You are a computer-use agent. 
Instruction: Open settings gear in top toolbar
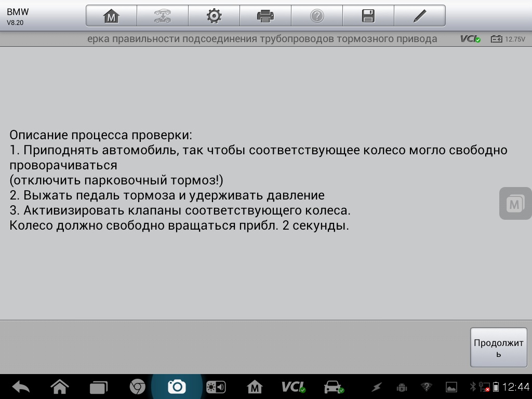pyautogui.click(x=214, y=16)
